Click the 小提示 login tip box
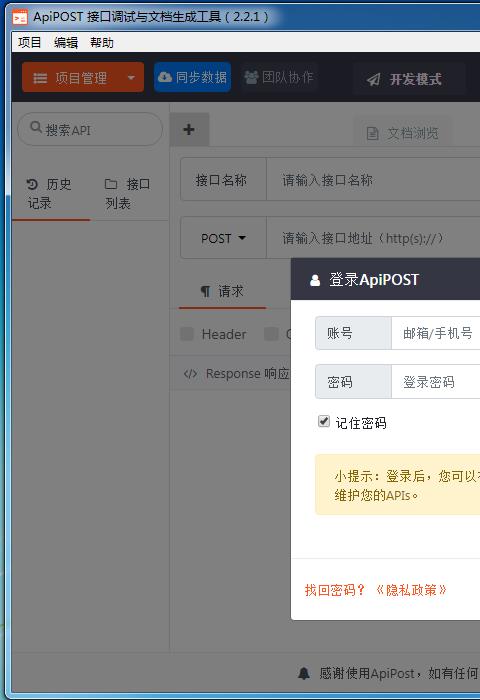Image resolution: width=480 pixels, height=700 pixels. [x=397, y=485]
